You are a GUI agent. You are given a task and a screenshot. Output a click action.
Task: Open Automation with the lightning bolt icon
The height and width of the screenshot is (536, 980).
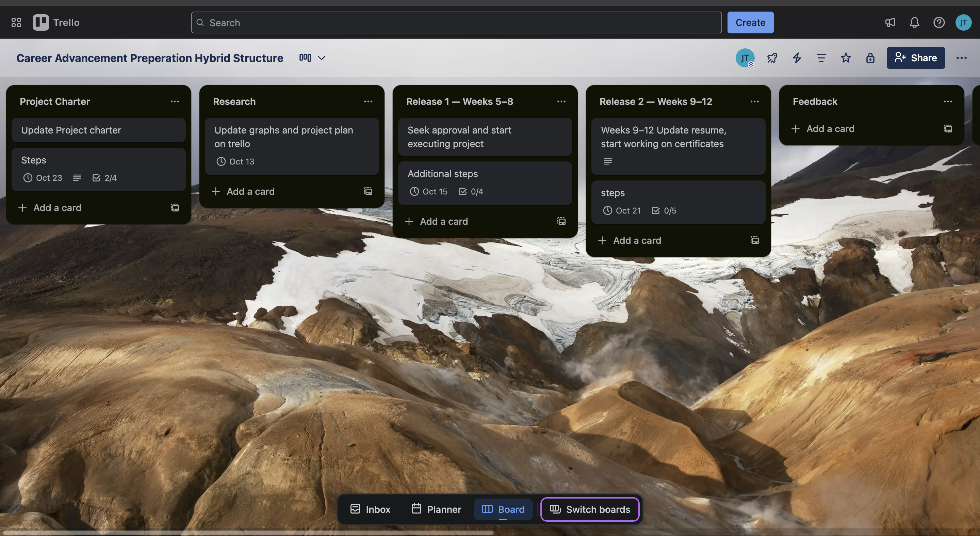click(x=797, y=58)
